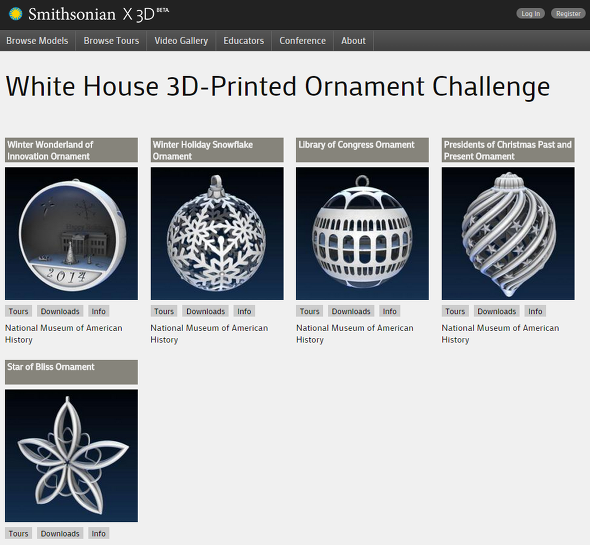Image resolution: width=590 pixels, height=545 pixels.
Task: Click Downloads under Presidents of Christmas ornament
Action: click(x=497, y=311)
